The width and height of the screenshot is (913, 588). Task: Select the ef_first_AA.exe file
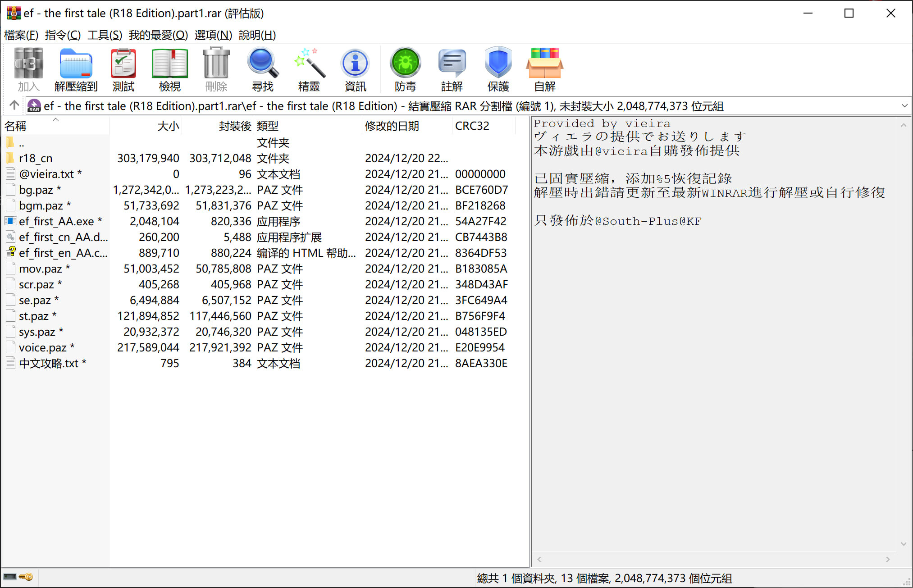tap(56, 222)
